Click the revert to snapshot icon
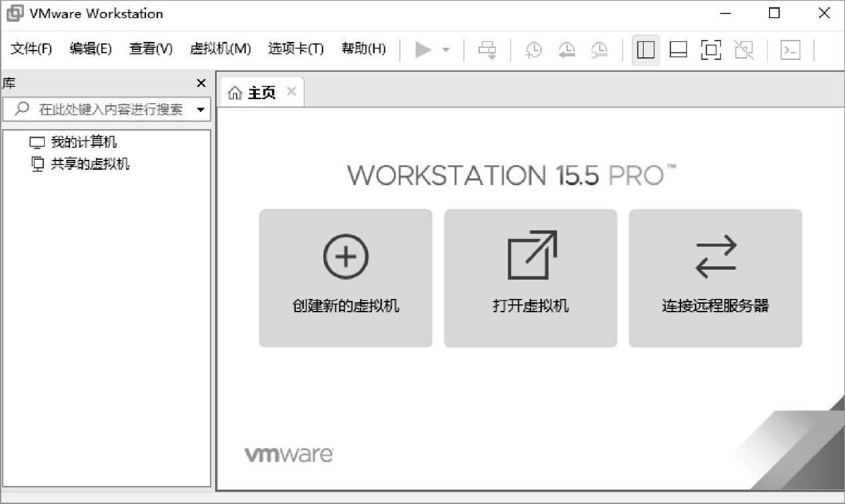This screenshot has height=504, width=845. coord(566,50)
